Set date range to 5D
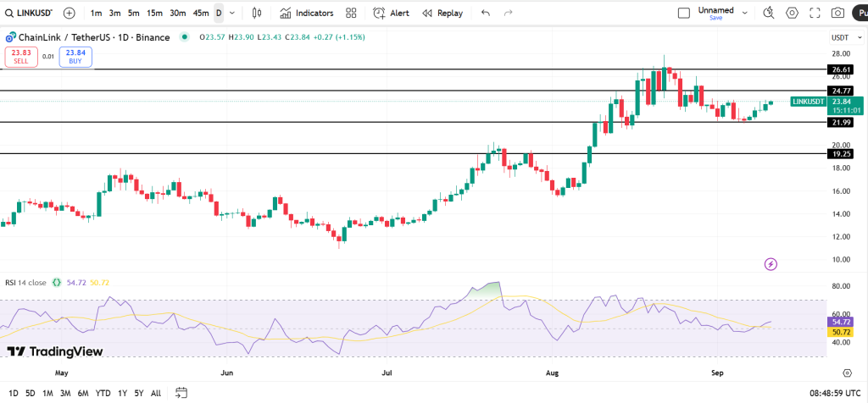 (31, 394)
